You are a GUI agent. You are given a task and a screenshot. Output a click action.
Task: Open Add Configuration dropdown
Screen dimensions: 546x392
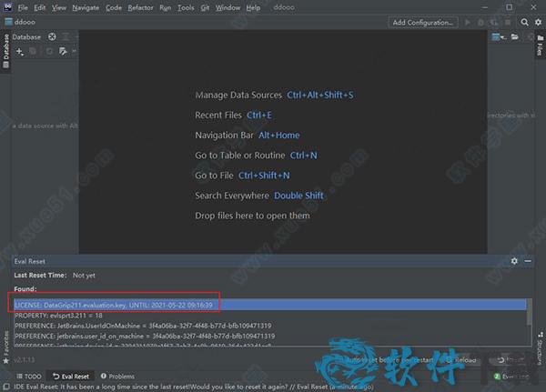[424, 22]
